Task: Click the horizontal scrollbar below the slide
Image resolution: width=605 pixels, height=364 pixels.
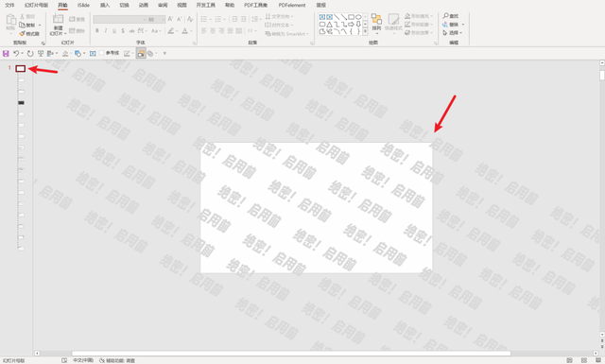Action: (x=291, y=354)
